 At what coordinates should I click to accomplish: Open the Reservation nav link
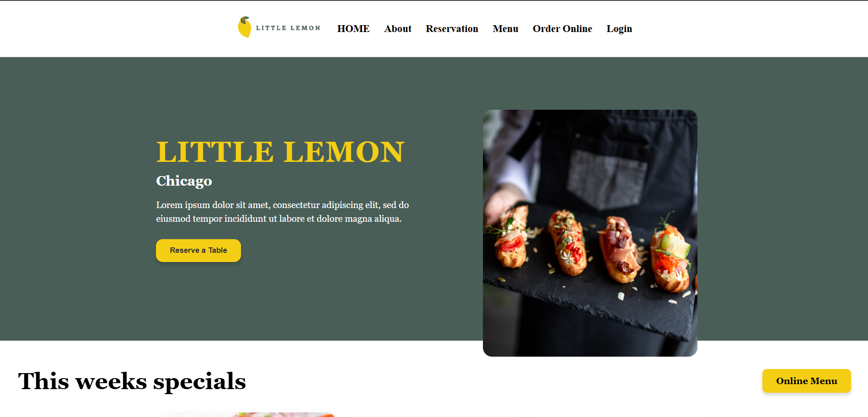(452, 28)
